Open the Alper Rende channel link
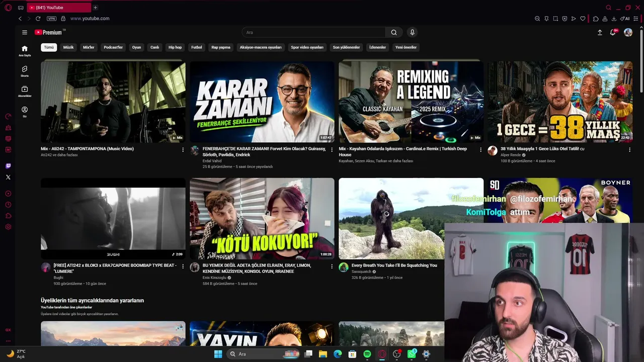The width and height of the screenshot is (644, 362). pyautogui.click(x=511, y=155)
